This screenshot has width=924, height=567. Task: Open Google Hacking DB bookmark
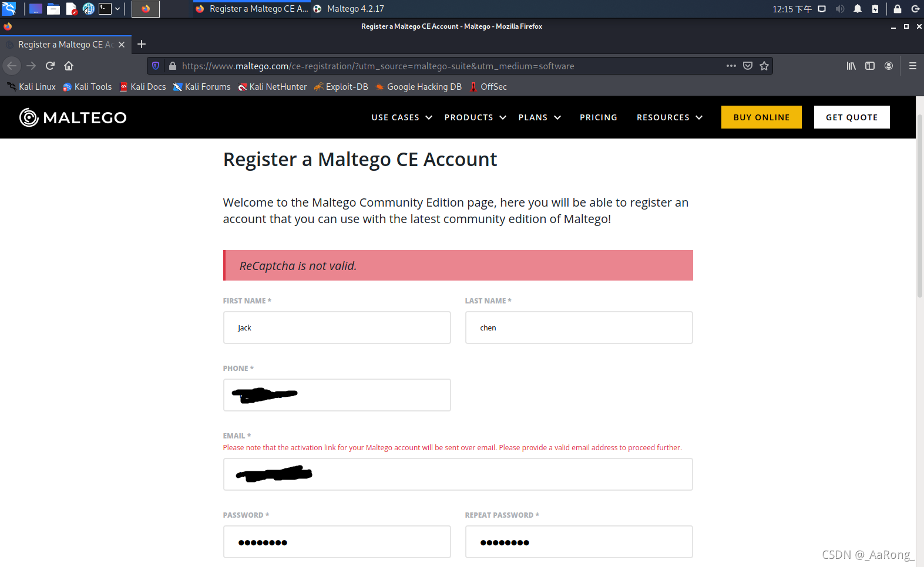tap(419, 87)
